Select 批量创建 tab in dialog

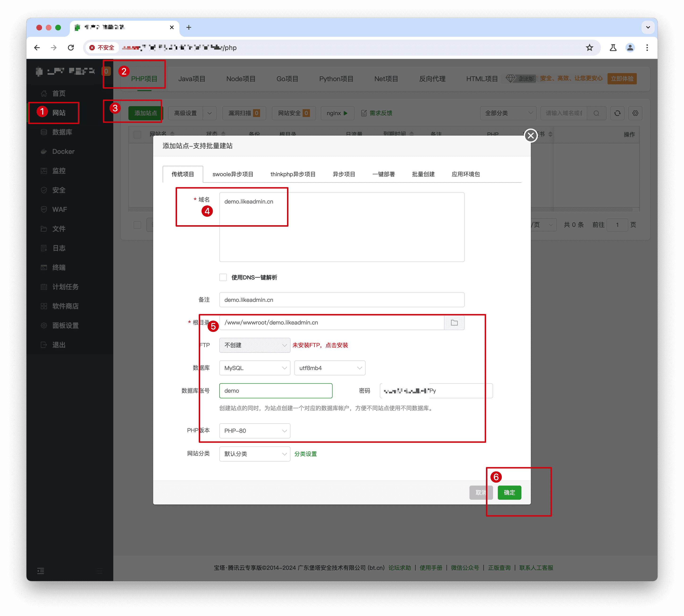[423, 174]
